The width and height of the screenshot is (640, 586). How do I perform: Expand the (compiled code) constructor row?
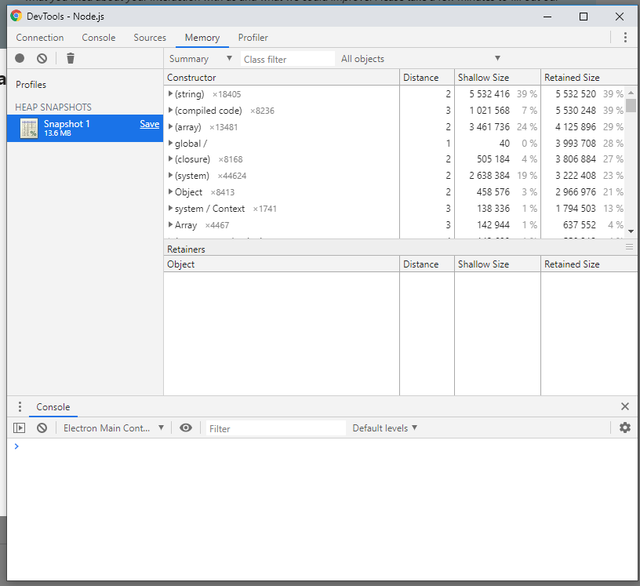pos(171,110)
